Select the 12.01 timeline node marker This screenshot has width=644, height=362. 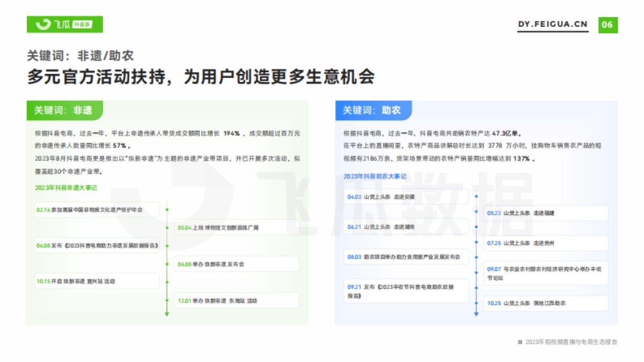[x=166, y=301]
